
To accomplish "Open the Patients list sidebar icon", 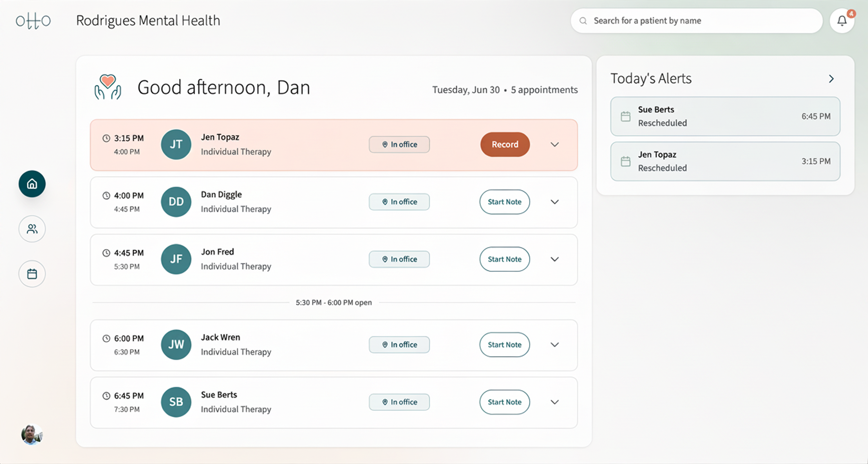I will point(32,229).
